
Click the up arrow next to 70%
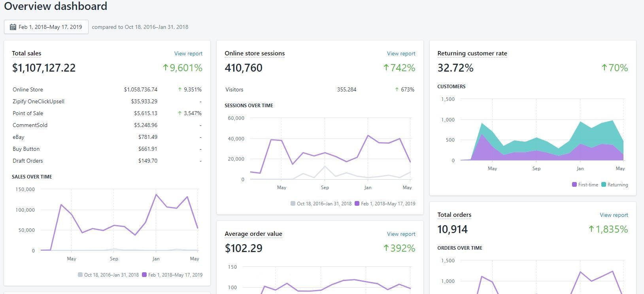tap(604, 68)
